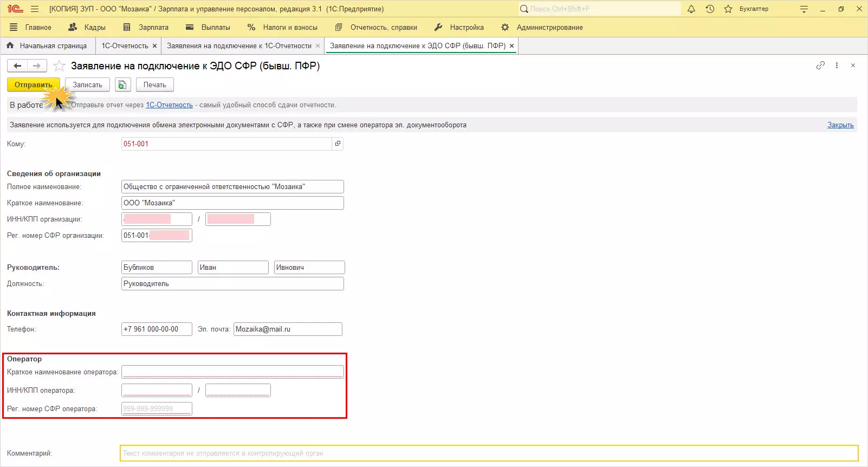Click the Записать button

[87, 85]
